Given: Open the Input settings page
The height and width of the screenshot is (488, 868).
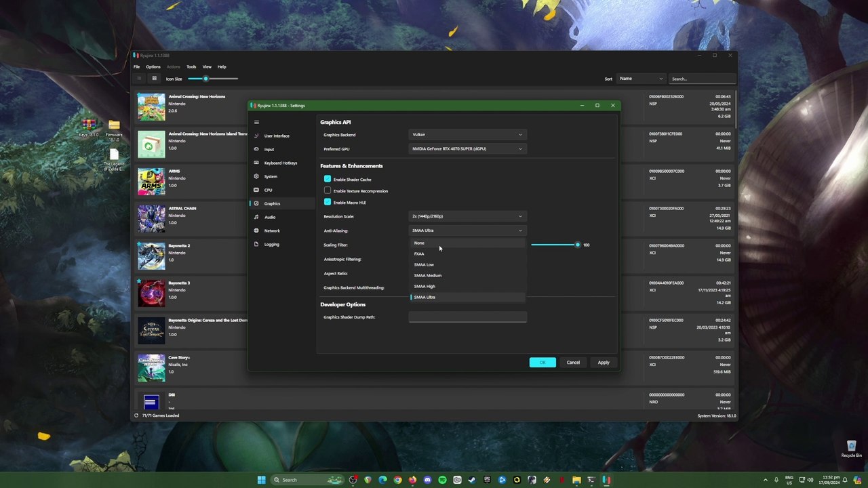Looking at the screenshot, I should coord(281,149).
